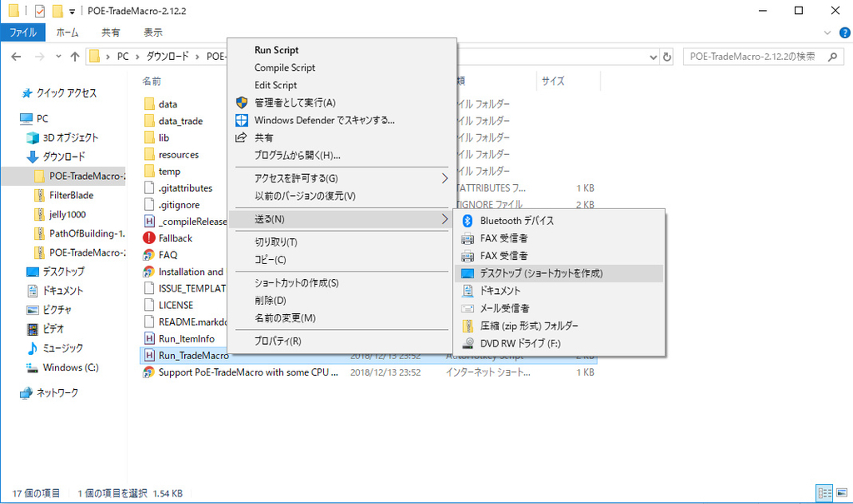Switch to the 表示 ribbon tab
The image size is (853, 504).
(x=153, y=32)
